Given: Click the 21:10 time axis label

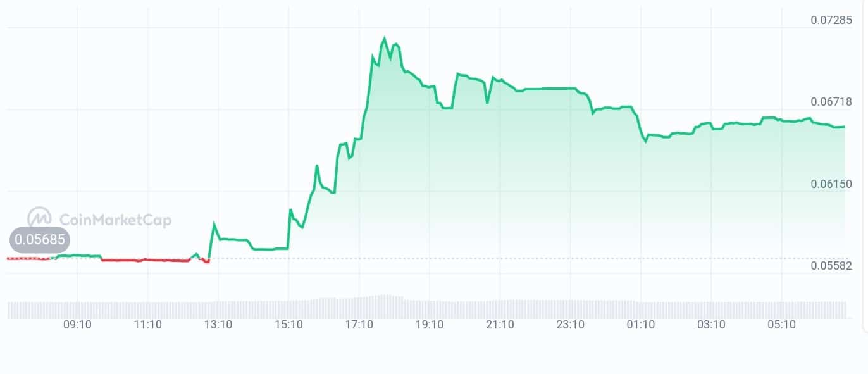Looking at the screenshot, I should click(x=499, y=325).
